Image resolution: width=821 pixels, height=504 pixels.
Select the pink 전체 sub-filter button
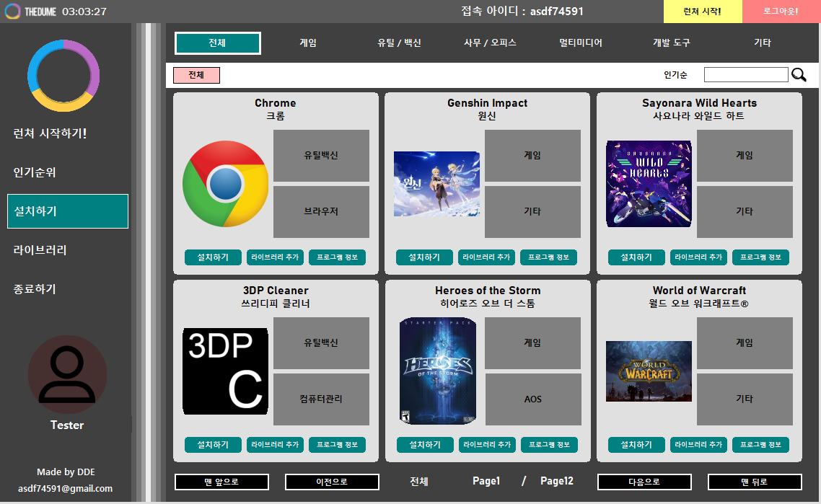point(196,75)
